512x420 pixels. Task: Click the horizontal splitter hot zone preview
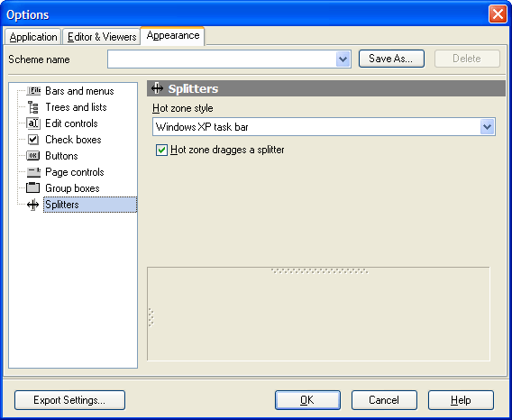point(320,270)
